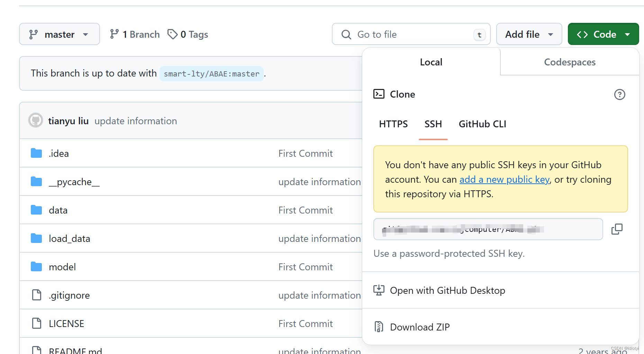Click the clone help question mark icon
This screenshot has height=354, width=644.
pos(619,94)
